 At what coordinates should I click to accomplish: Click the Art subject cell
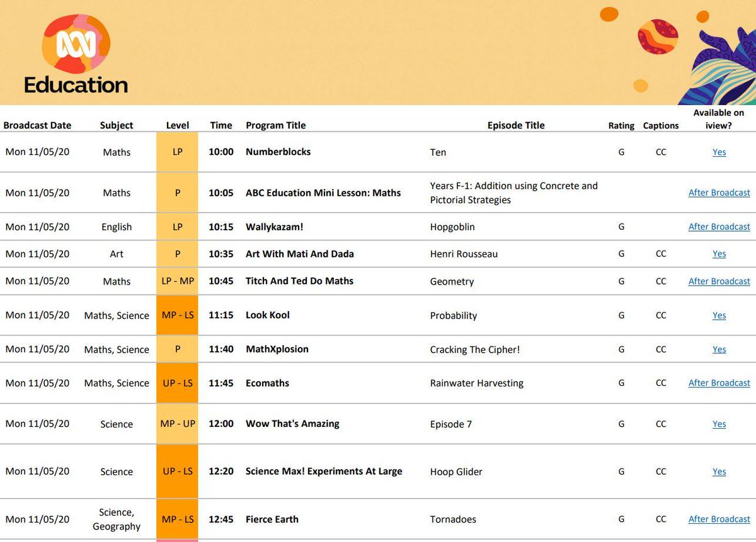click(x=117, y=254)
